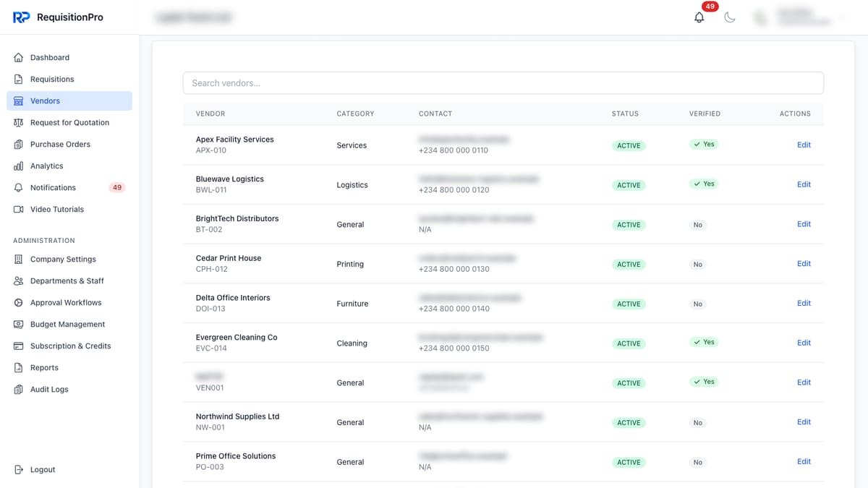
Task: Click the Printing category cell
Action: click(x=350, y=265)
